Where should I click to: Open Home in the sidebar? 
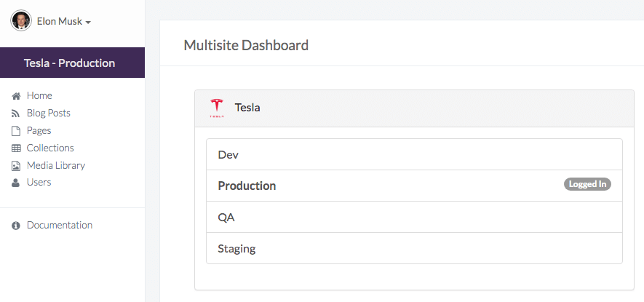click(x=39, y=96)
